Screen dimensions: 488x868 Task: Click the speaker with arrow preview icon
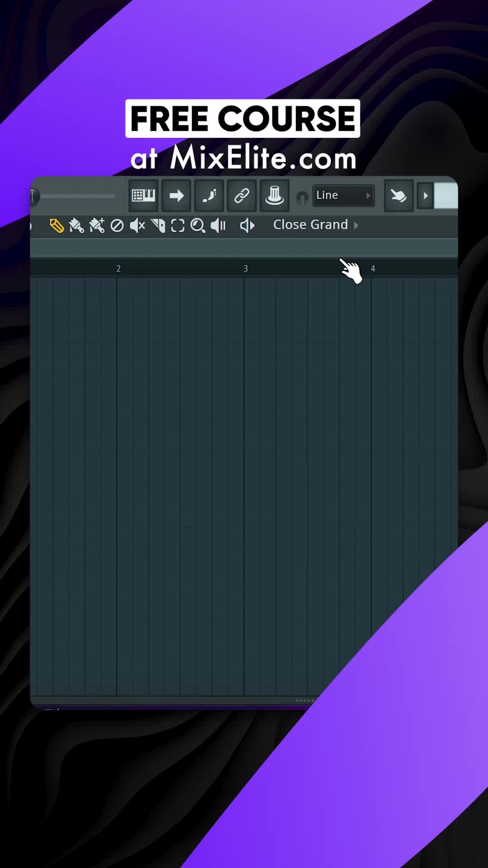point(247,225)
